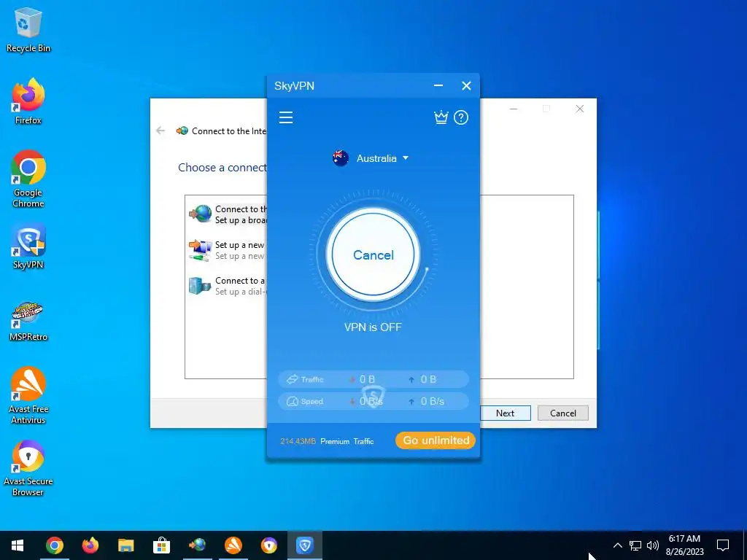This screenshot has height=560, width=747.
Task: Click Cancel in the connection wizard
Action: (x=563, y=413)
